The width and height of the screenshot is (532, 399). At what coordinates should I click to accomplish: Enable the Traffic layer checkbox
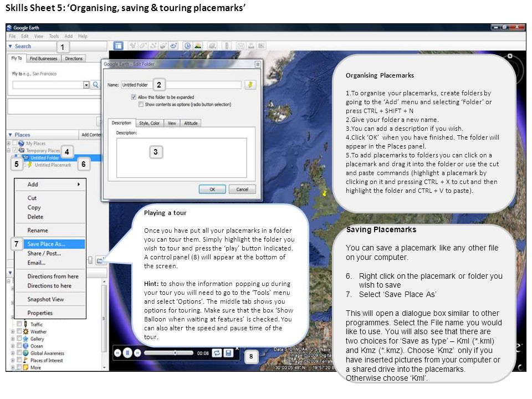(x=19, y=324)
